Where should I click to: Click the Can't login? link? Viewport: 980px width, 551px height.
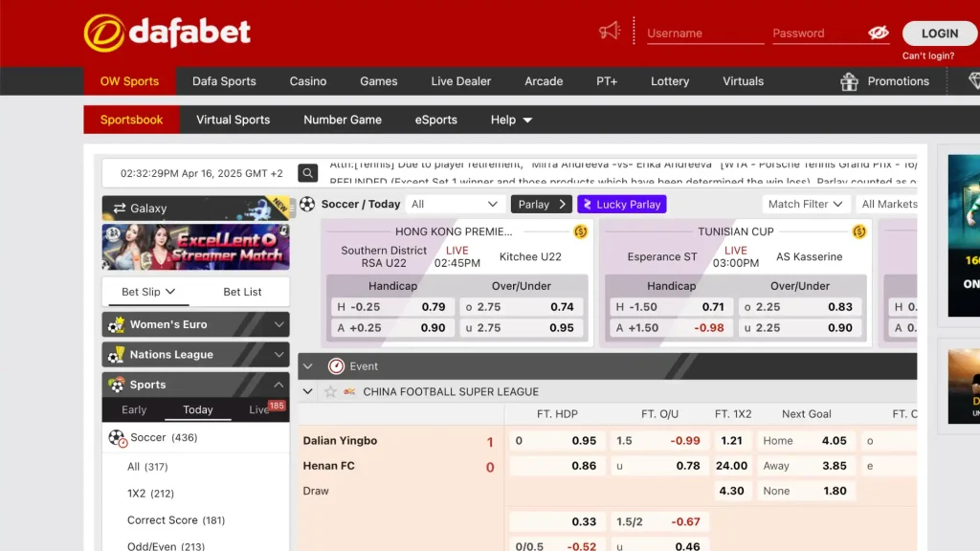[927, 55]
